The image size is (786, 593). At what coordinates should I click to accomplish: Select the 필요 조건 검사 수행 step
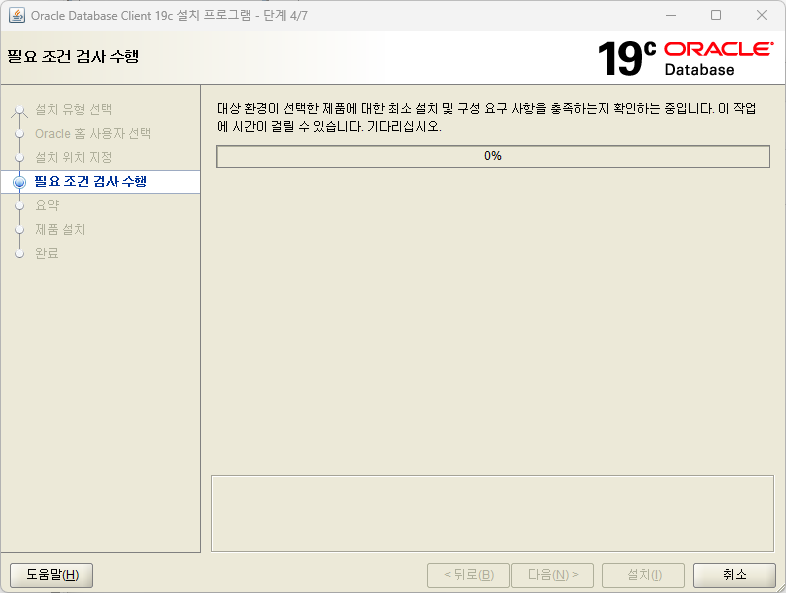90,181
